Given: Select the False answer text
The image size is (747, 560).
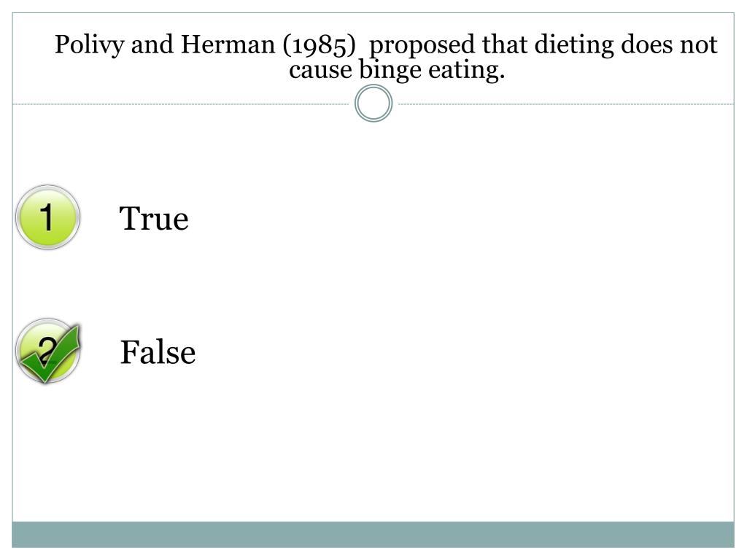Looking at the screenshot, I should click(158, 352).
